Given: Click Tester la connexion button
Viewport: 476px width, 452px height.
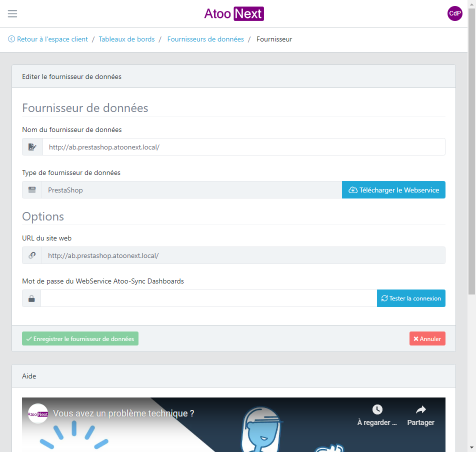Looking at the screenshot, I should (x=411, y=298).
